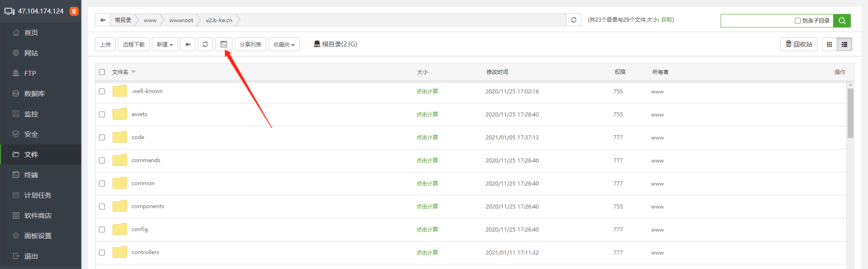Click the 上传 upload button
This screenshot has height=269, width=868.
[x=105, y=44]
